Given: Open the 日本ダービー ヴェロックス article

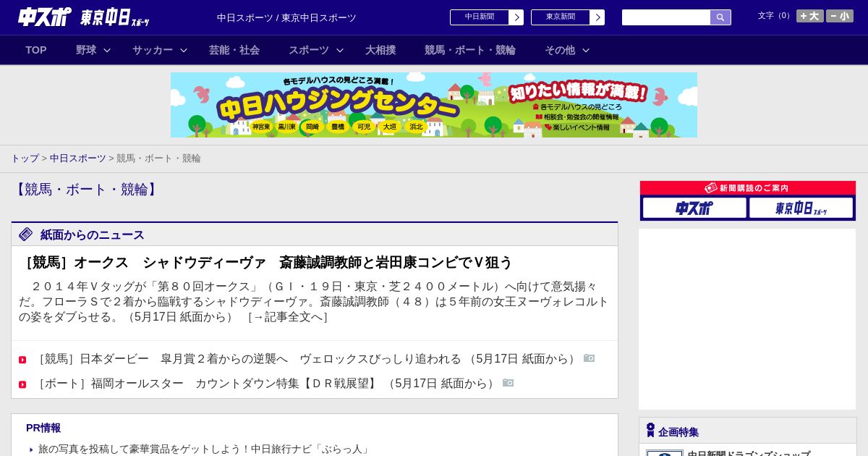Looking at the screenshot, I should (x=307, y=359).
